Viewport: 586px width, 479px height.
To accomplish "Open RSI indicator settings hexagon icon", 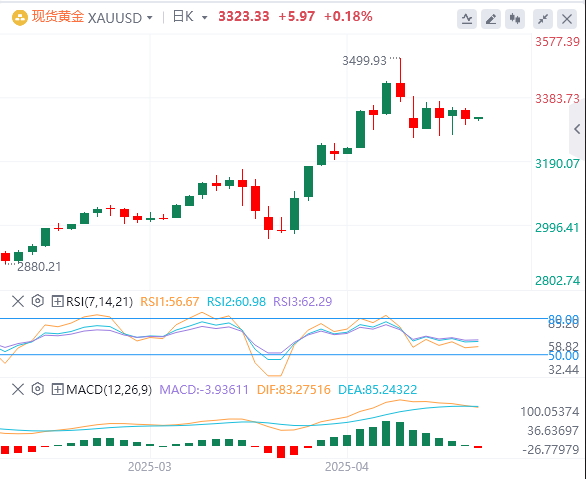I will pos(38,301).
